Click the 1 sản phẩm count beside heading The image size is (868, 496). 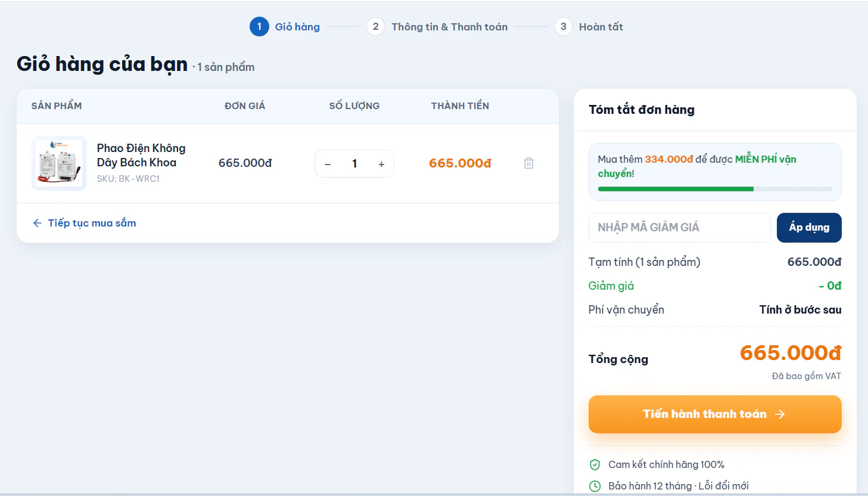226,67
